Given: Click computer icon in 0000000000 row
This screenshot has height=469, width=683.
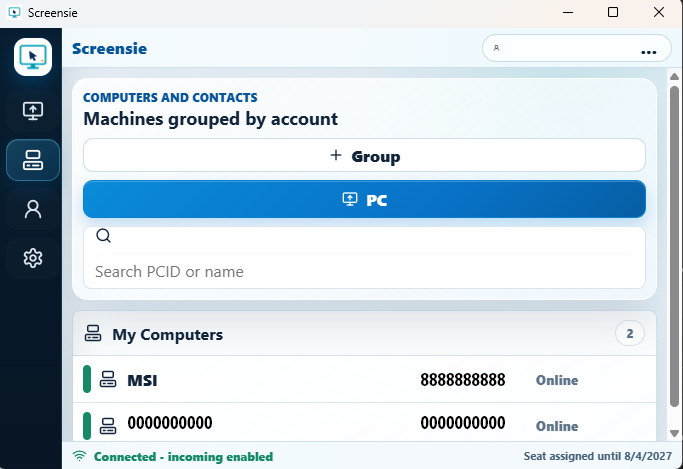Looking at the screenshot, I should (x=108, y=425).
